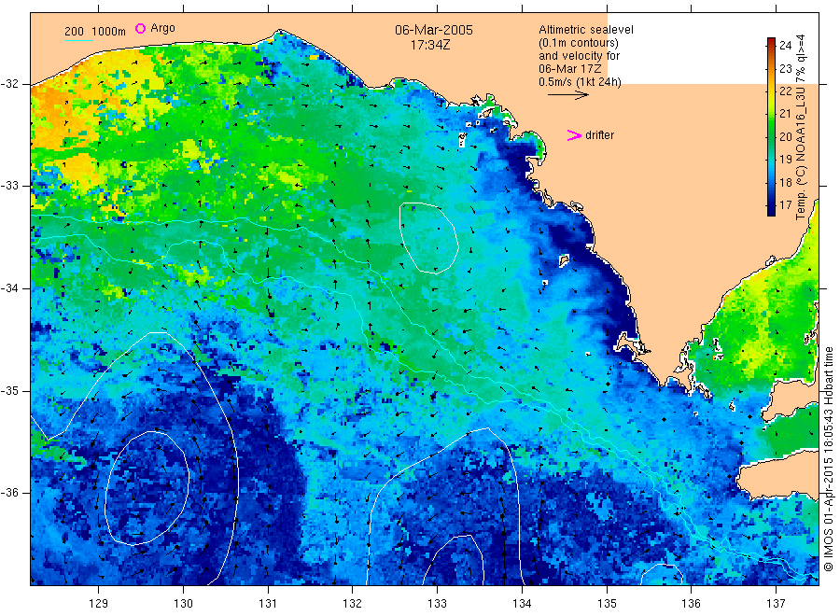Click the '0.5m/s (1kt 24h)' text
The image size is (840, 616).
tap(581, 82)
